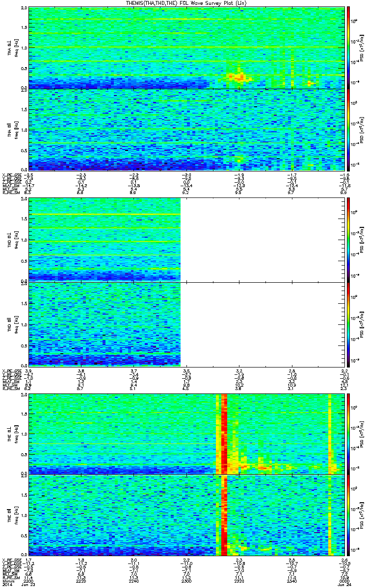368x588 pixels.
Task: Click the THE B-parallel spectrogram panel
Action: coord(185,515)
